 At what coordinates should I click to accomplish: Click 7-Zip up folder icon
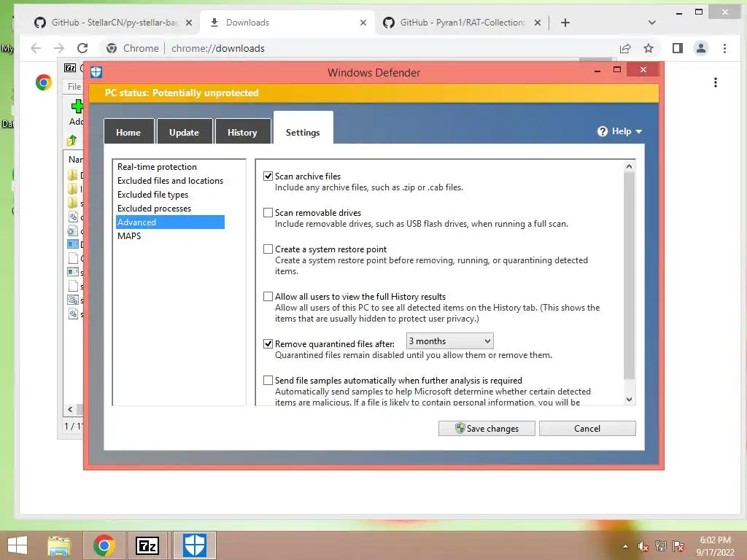tap(72, 140)
